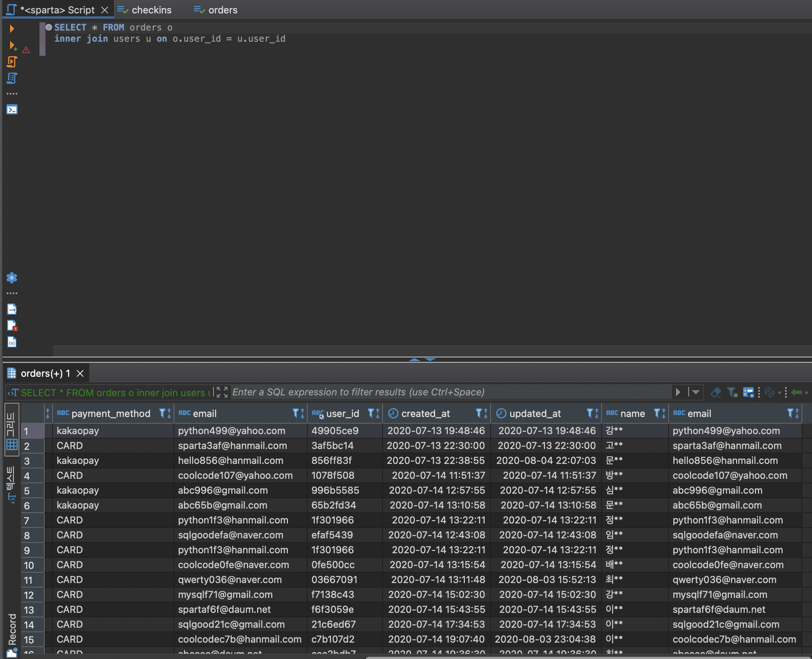
Task: Open the refresh options dropdown arrow
Action: pyautogui.click(x=779, y=393)
